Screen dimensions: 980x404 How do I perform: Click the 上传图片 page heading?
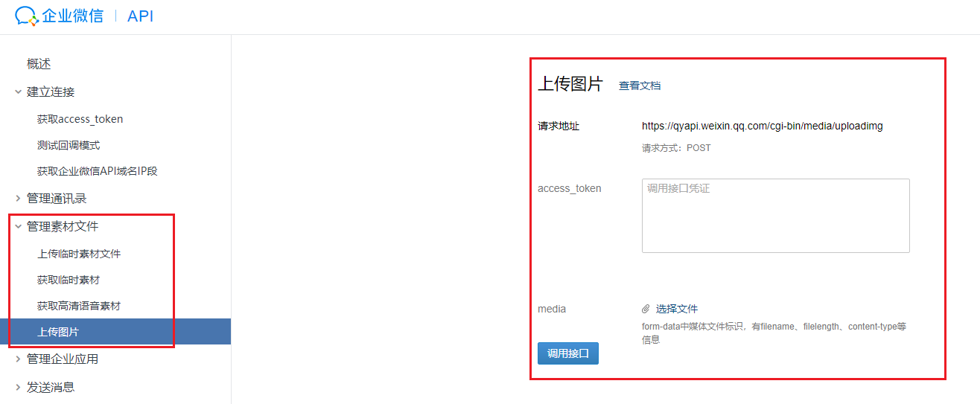(570, 84)
